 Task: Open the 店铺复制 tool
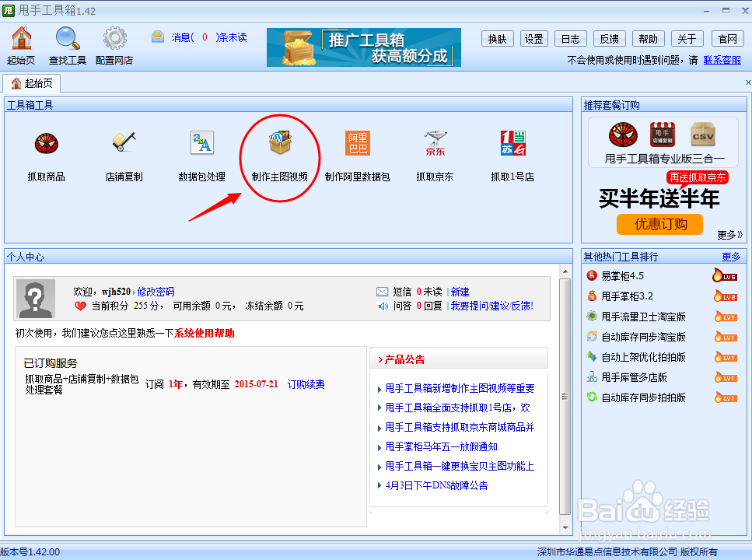124,152
